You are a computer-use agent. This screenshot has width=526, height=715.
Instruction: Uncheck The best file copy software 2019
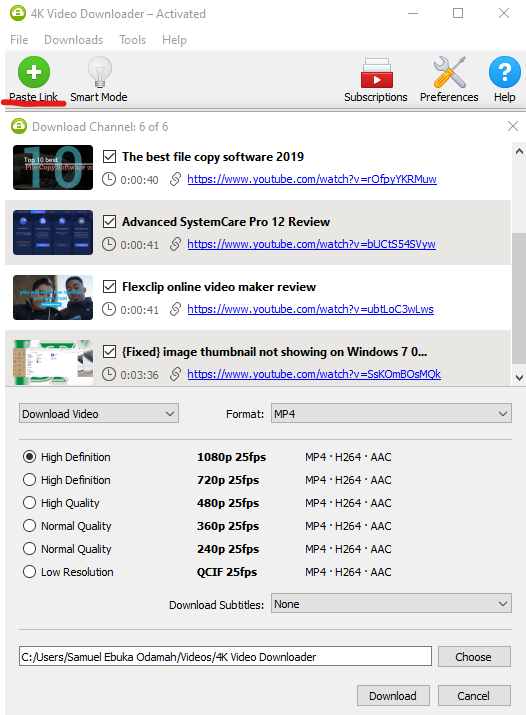[x=109, y=156]
